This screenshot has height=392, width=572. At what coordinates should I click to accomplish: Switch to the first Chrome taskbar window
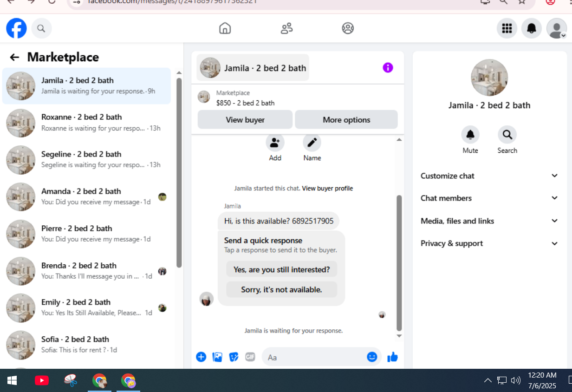(100, 381)
